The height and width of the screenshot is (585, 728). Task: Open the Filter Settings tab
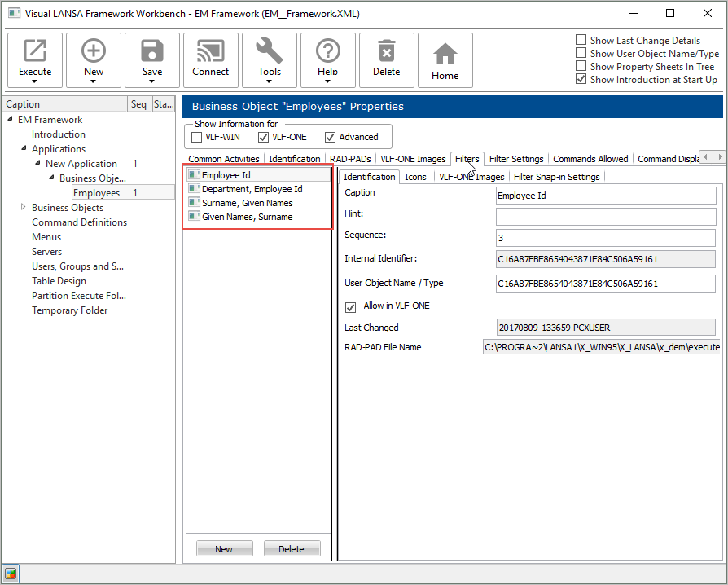[x=516, y=159]
